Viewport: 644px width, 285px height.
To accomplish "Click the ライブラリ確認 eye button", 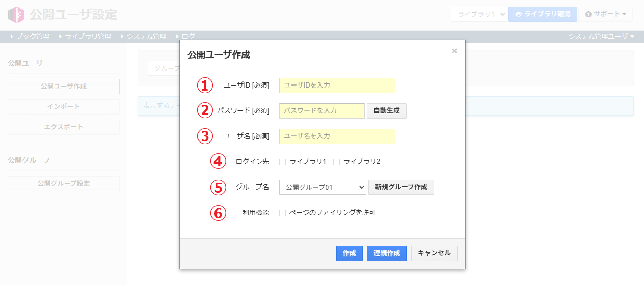I will point(543,14).
